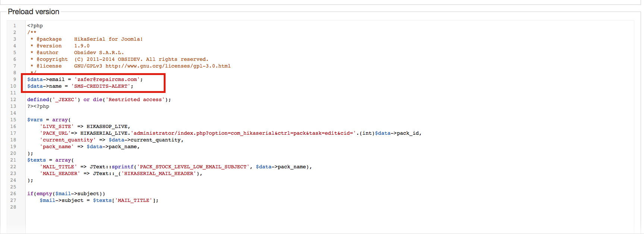The image size is (644, 234).
Task: Click the '@copyright (C) 2011-2014 OBSIDEV' line
Action: (x=119, y=59)
